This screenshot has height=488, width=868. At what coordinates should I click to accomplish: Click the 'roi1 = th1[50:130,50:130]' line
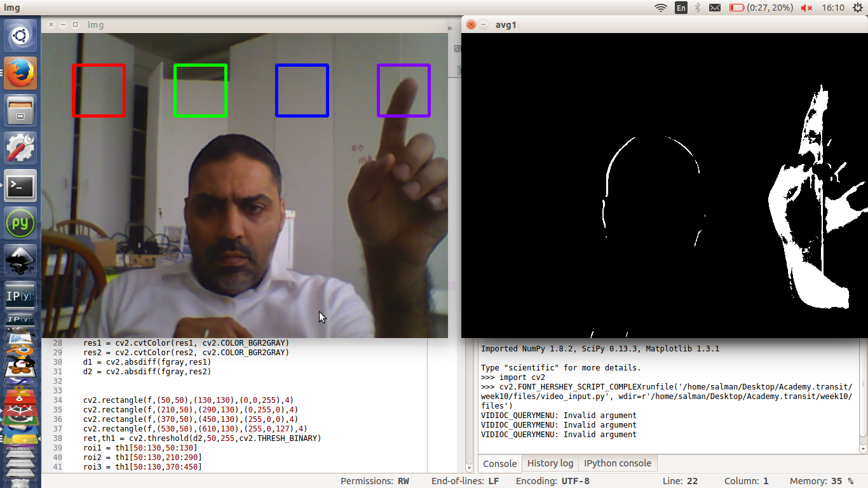pyautogui.click(x=140, y=448)
